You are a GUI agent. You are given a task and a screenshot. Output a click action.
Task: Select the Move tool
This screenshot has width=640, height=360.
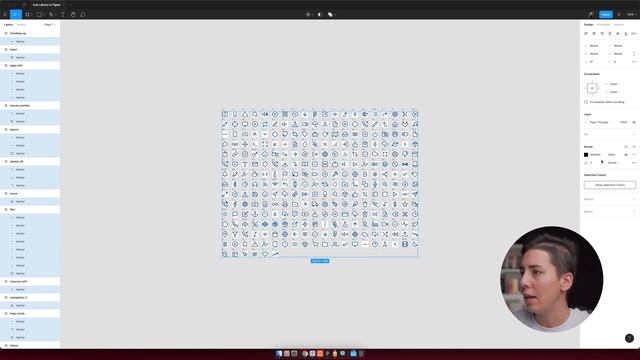coord(15,14)
